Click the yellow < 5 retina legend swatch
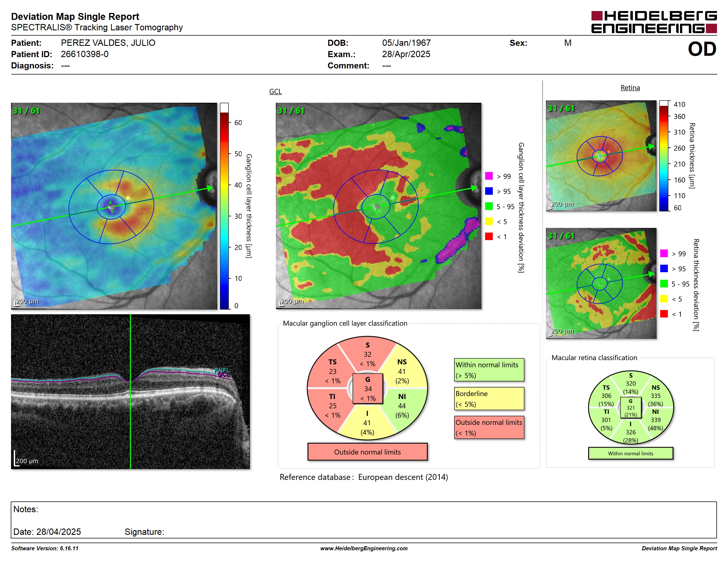 coord(664,299)
